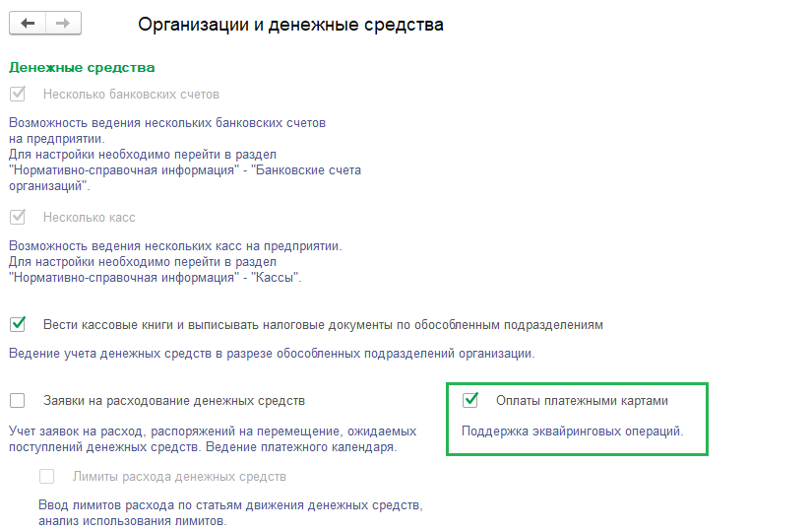The width and height of the screenshot is (812, 531).
Task: Toggle the Несколько банковских счетов checkbox
Action: [x=18, y=94]
